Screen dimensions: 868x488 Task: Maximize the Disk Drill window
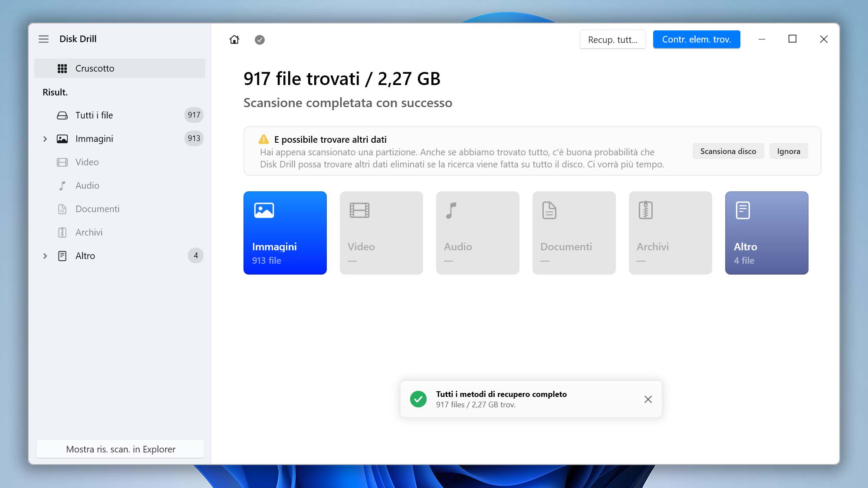point(792,39)
